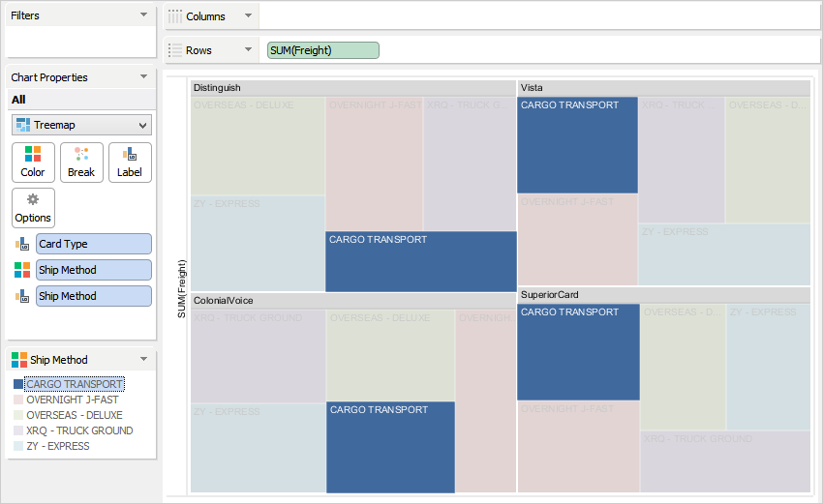This screenshot has width=823, height=504.
Task: Click the Columns shelf icon
Action: [174, 16]
